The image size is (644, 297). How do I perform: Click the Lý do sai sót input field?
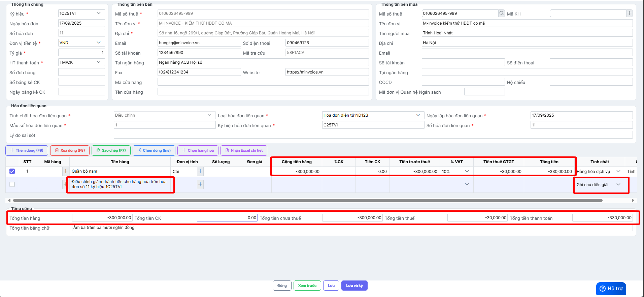click(373, 135)
